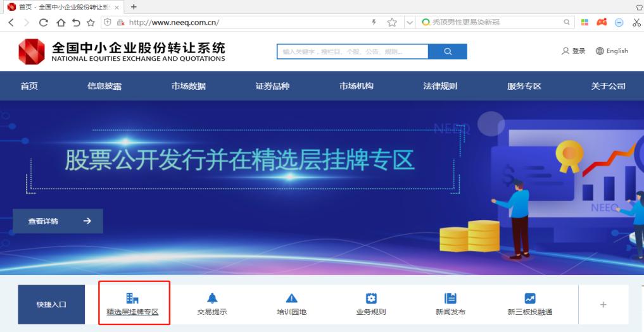Click the 快捷入口 label block
Image resolution: width=644 pixels, height=332 pixels.
(x=51, y=305)
